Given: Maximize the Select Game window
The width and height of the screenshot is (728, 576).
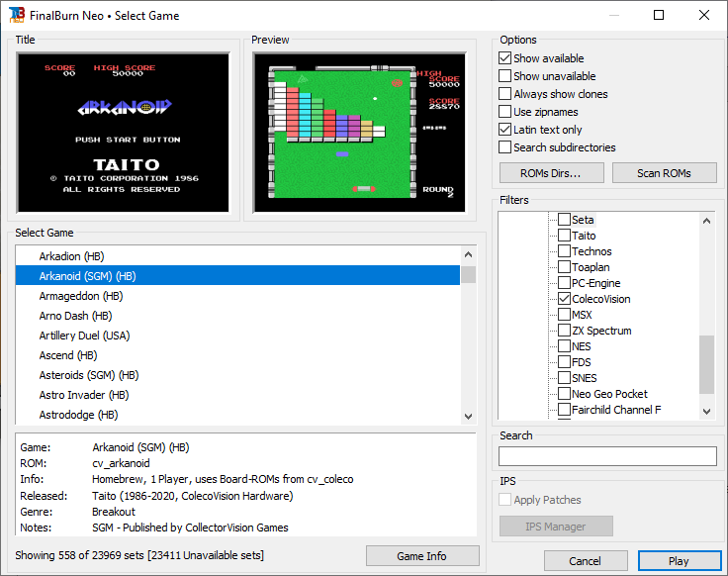Looking at the screenshot, I should tap(659, 15).
